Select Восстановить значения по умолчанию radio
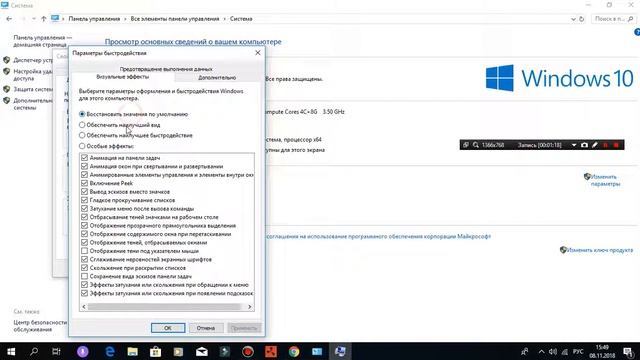Image resolution: width=640 pixels, height=360 pixels. tap(82, 114)
